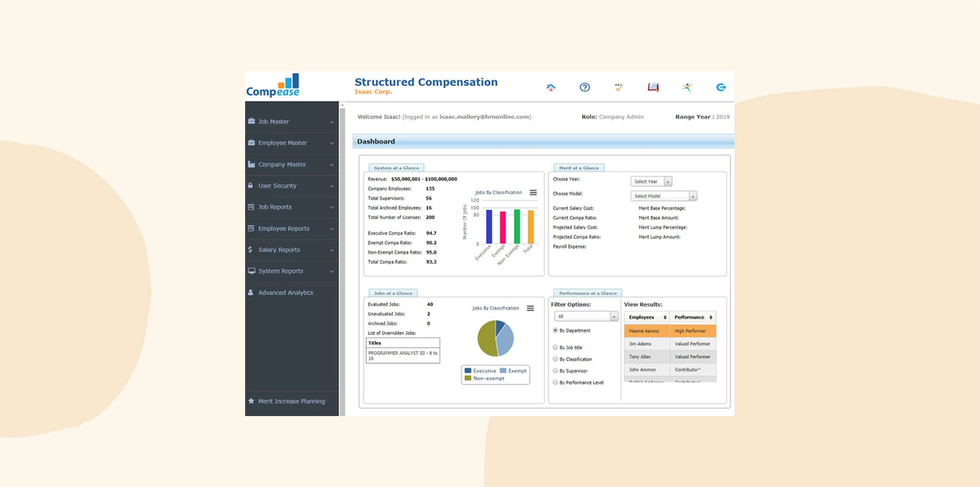Viewport: 980px width, 487px height.
Task: Click the isaac.mallory@hrnonline.com email text
Action: point(484,117)
